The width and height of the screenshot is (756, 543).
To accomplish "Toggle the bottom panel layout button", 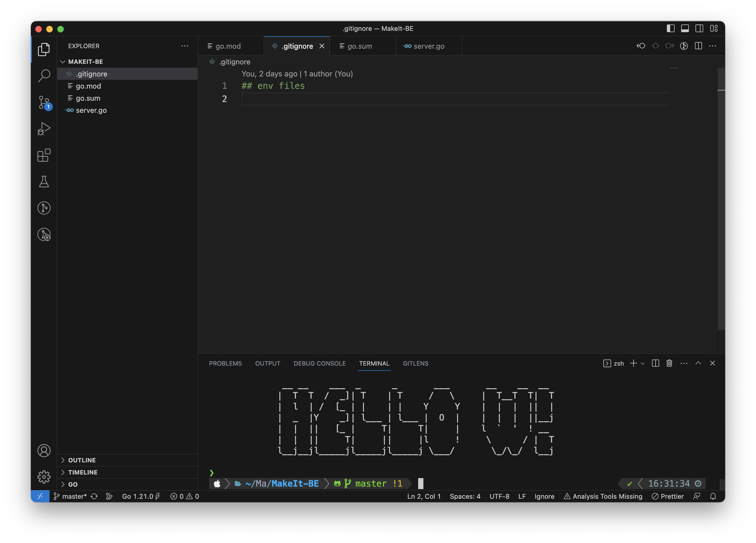I will 685,29.
